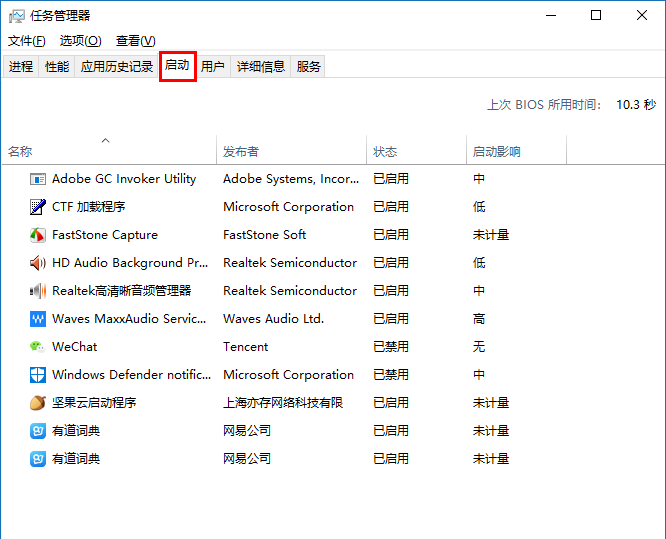Viewport: 666px width, 539px height.
Task: Select the Adobe GC Invoker Utility icon
Action: [38, 179]
